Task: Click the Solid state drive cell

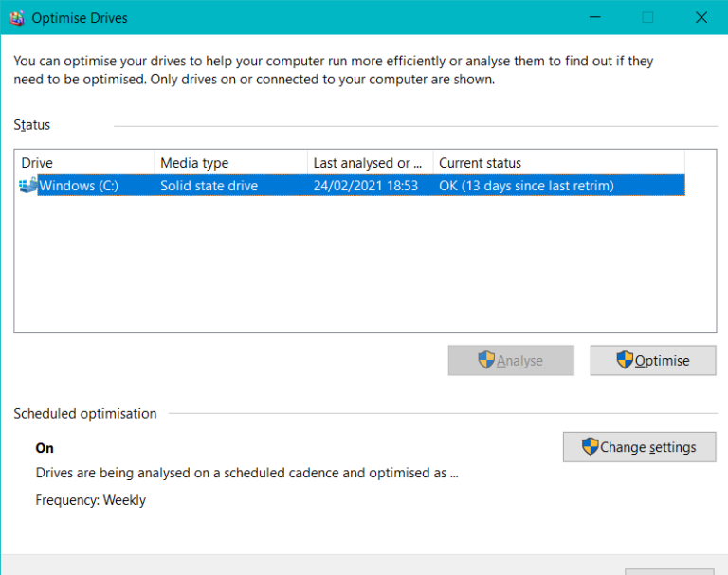Action: 209,186
